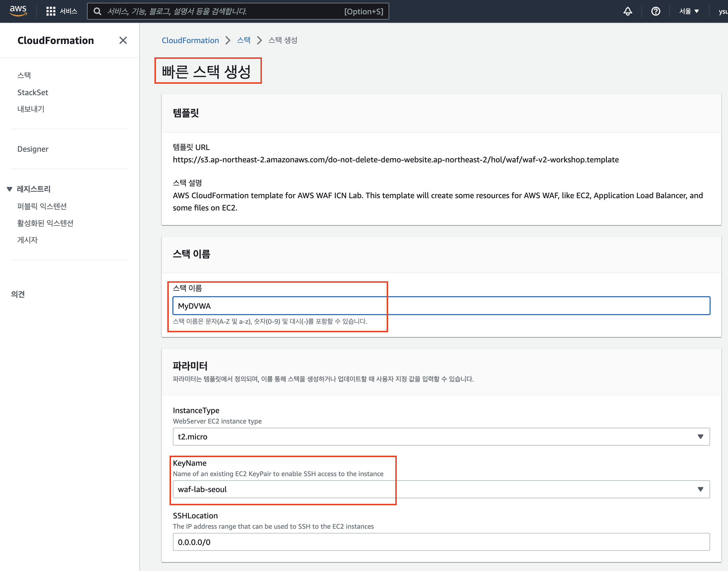Open 스택 in the sidebar
This screenshot has width=728, height=571.
(24, 75)
